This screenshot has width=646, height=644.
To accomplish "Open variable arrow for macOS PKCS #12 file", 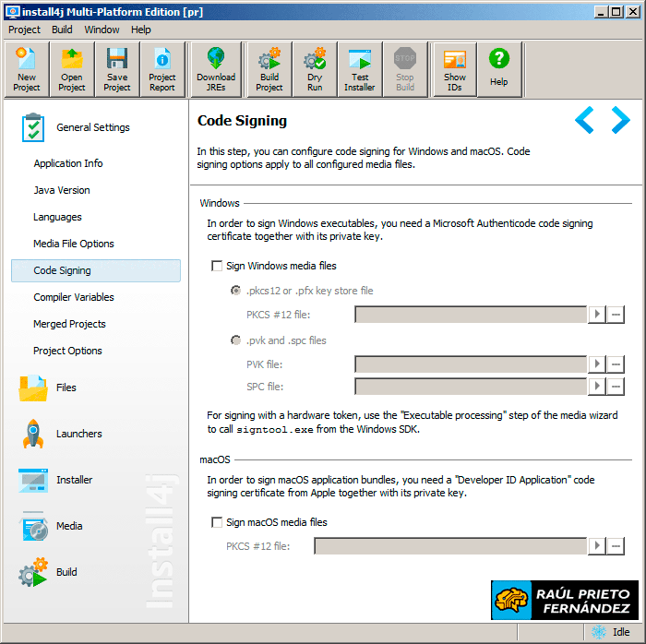I will pos(597,546).
